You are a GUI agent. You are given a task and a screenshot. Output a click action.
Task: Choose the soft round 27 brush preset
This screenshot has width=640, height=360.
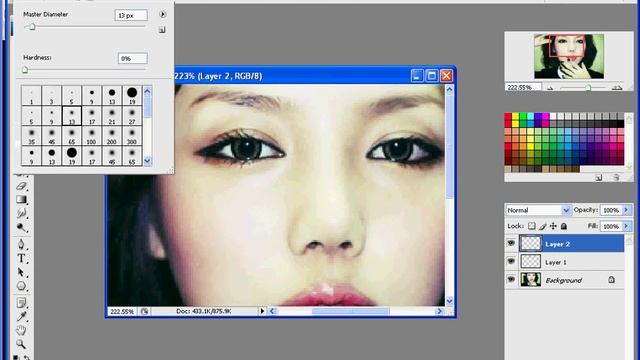tap(132, 116)
